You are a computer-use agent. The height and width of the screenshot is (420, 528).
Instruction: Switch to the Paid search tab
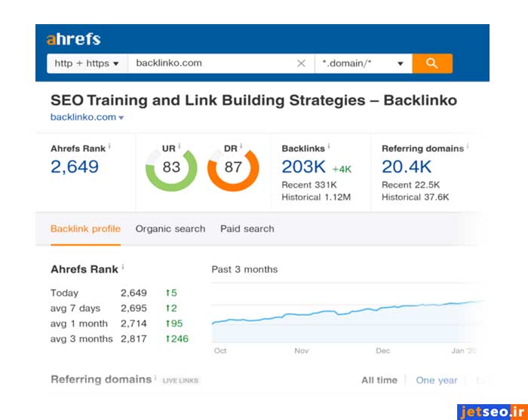247,228
